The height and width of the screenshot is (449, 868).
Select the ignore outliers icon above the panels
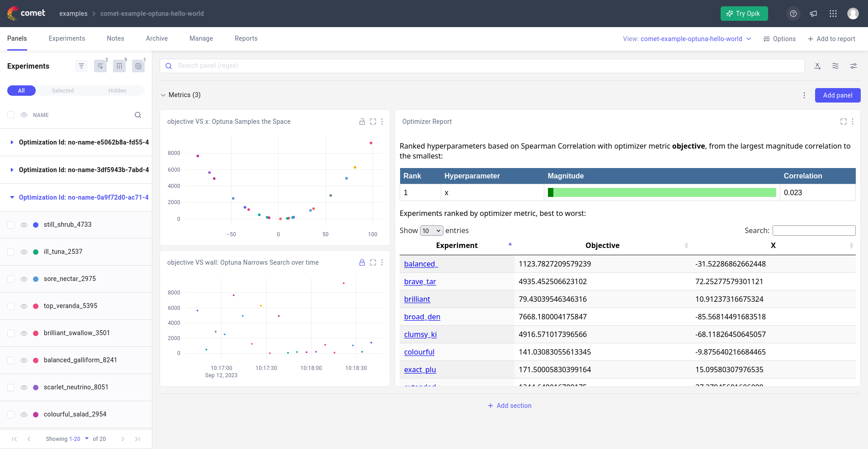[x=817, y=66]
